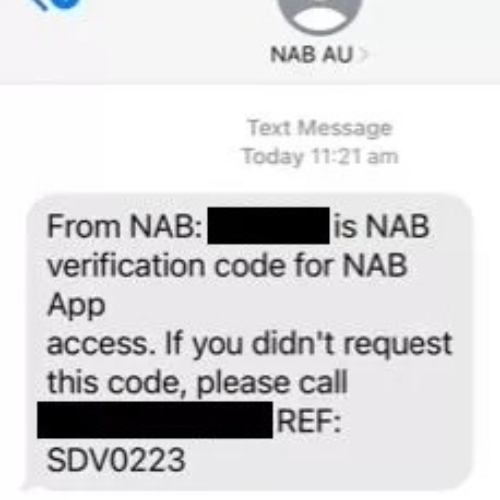This screenshot has width=500, height=500.
Task: Open the NAB AU contact avatar
Action: tap(320, 16)
